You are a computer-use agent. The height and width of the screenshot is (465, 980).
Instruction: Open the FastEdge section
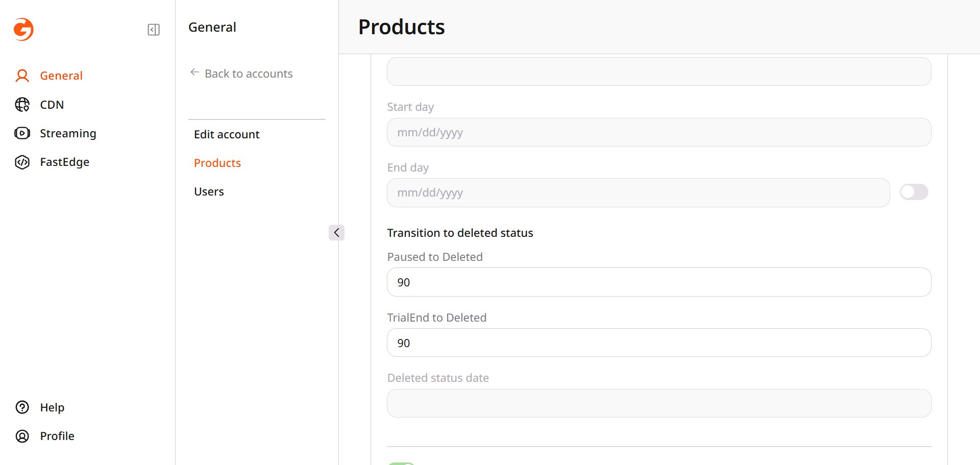point(65,162)
